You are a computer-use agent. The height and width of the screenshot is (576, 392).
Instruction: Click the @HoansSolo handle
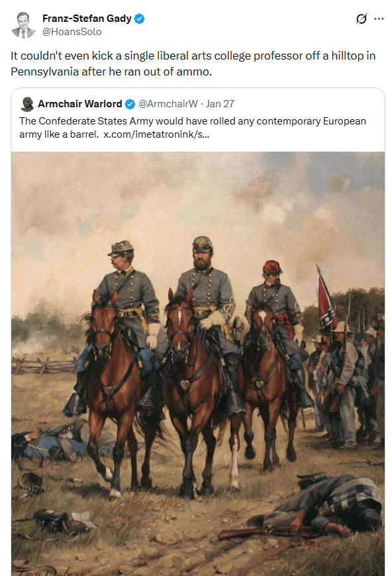72,32
